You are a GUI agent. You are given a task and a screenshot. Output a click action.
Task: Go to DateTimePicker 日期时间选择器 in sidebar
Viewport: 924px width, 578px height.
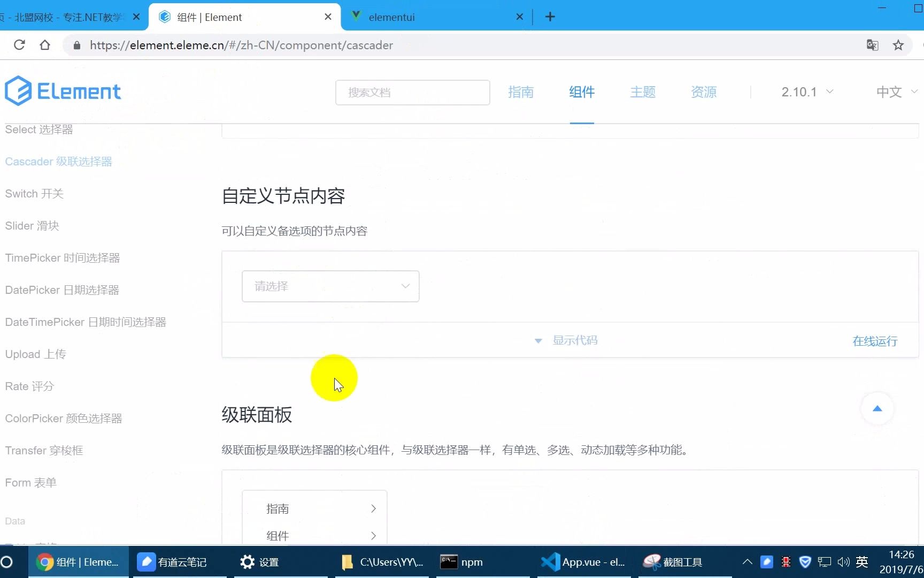tap(86, 322)
